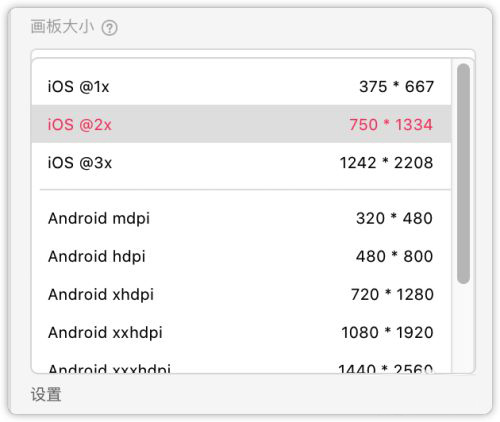Image resolution: width=500 pixels, height=422 pixels.
Task: Select the highlighted iOS @2x entry
Action: point(241,124)
